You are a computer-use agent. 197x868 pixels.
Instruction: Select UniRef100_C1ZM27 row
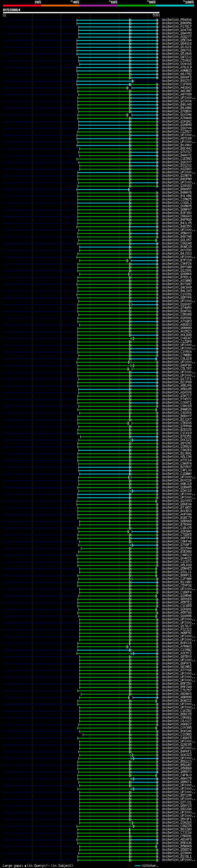pos(177,132)
